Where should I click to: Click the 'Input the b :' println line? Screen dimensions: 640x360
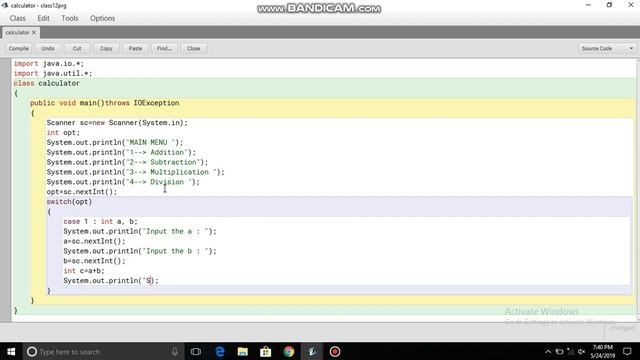tap(140, 251)
